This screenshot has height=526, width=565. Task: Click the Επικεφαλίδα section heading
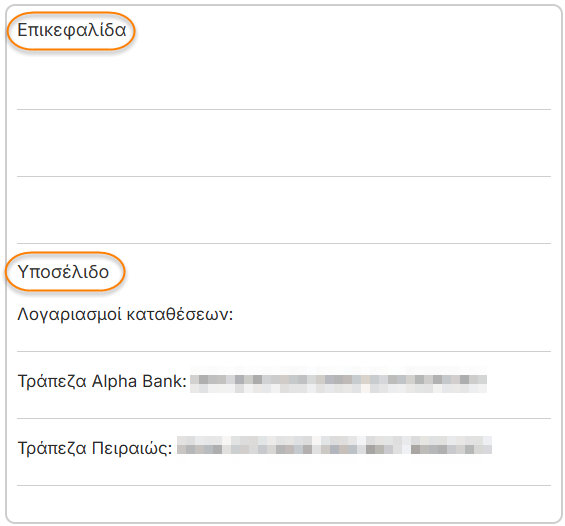tap(72, 30)
